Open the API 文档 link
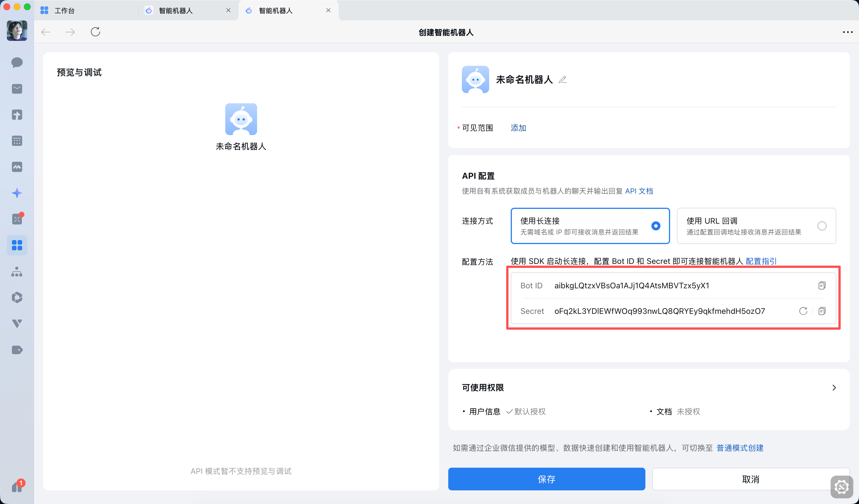 pyautogui.click(x=639, y=191)
